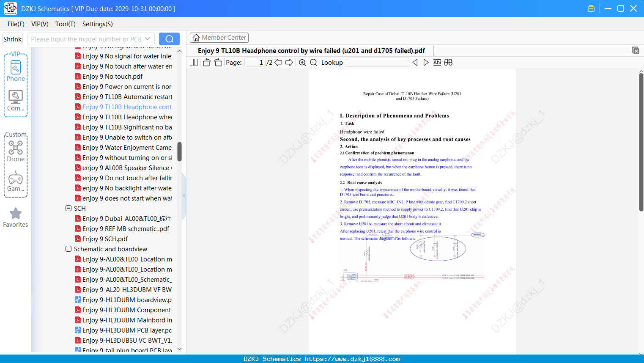Click the Shrink button
The width and height of the screenshot is (644, 363).
coord(13,39)
